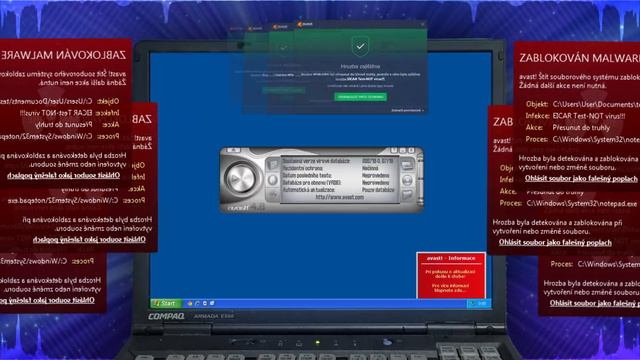The width and height of the screenshot is (640, 360).
Task: Click the red 'avast! - Informace' notification
Action: (x=451, y=275)
